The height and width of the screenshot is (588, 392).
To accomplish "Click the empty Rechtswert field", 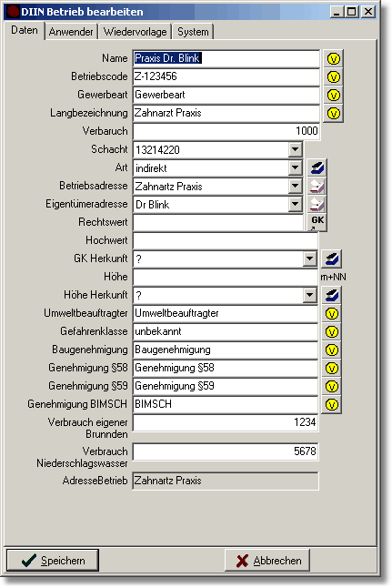I will (x=218, y=222).
